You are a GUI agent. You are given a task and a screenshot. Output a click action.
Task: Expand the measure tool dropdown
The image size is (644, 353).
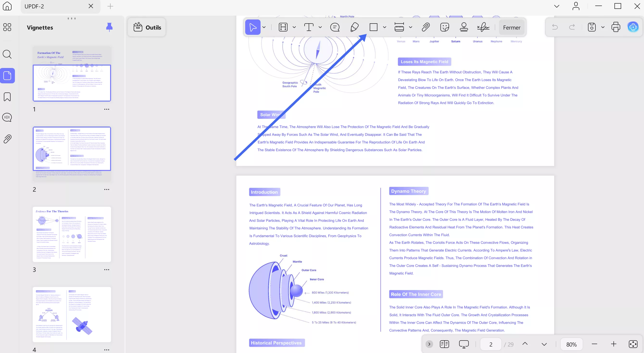(x=411, y=27)
